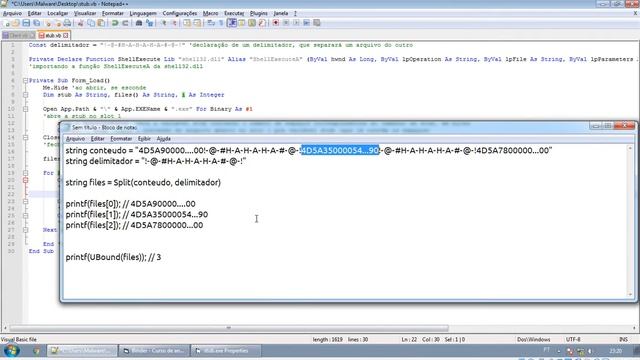Open the Linguagem menu
Image resolution: width=640 pixels, height=360 pixels.
(x=142, y=13)
